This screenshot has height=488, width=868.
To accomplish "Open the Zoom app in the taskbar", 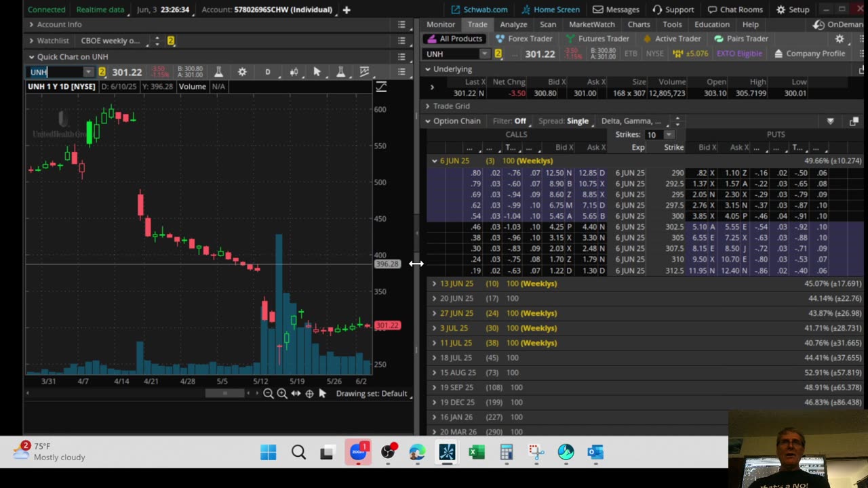I will tap(358, 452).
